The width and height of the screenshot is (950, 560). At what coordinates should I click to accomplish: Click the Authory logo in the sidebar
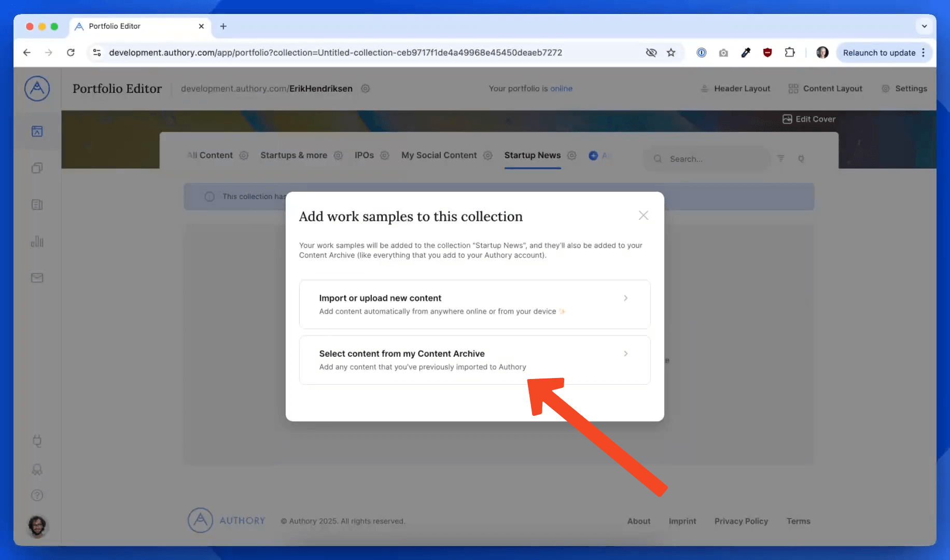[37, 89]
